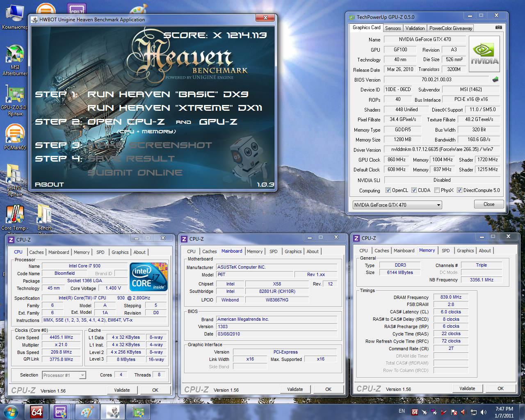Click the BIOS Version 70.00.21.00.03 field
Image resolution: width=525 pixels, height=420 pixels.
coord(436,80)
